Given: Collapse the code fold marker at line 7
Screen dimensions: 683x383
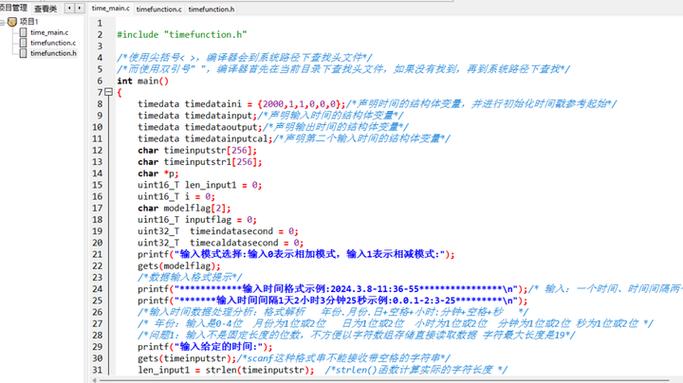Looking at the screenshot, I should click(108, 92).
